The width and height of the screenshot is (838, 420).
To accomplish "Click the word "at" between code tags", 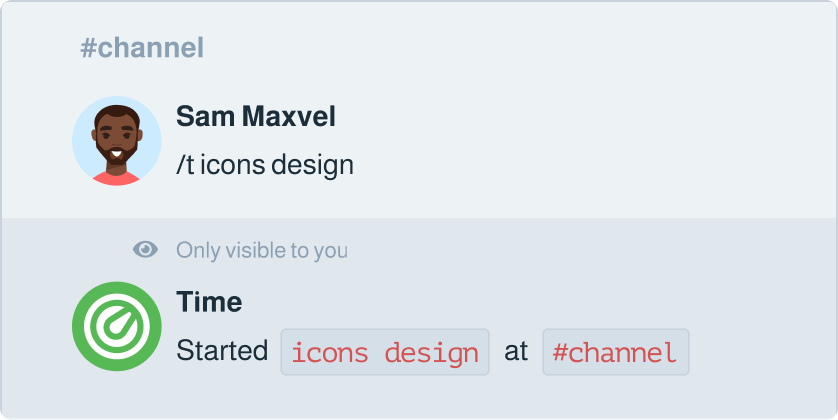I will click(516, 352).
